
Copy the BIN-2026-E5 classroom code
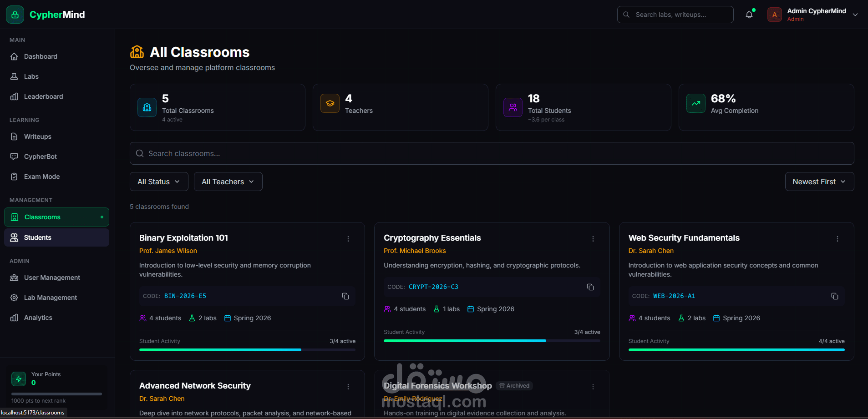(x=345, y=296)
